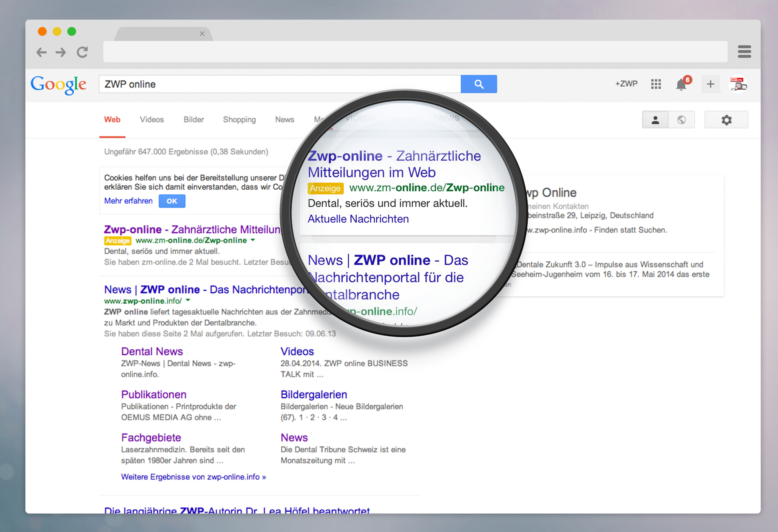Viewport: 778px width, 532px height.
Task: Expand the dropdown next to www.zm-online.de/Zwp-online
Action: click(253, 240)
